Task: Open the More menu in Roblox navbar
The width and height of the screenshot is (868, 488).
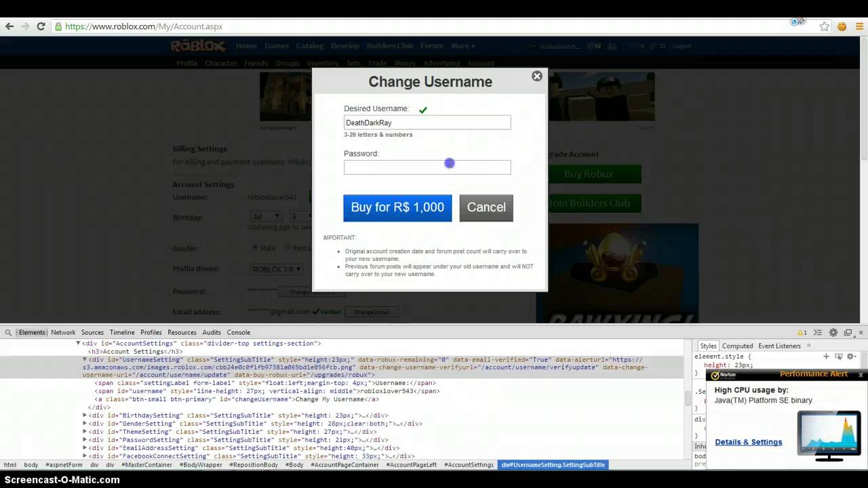Action: click(x=462, y=46)
